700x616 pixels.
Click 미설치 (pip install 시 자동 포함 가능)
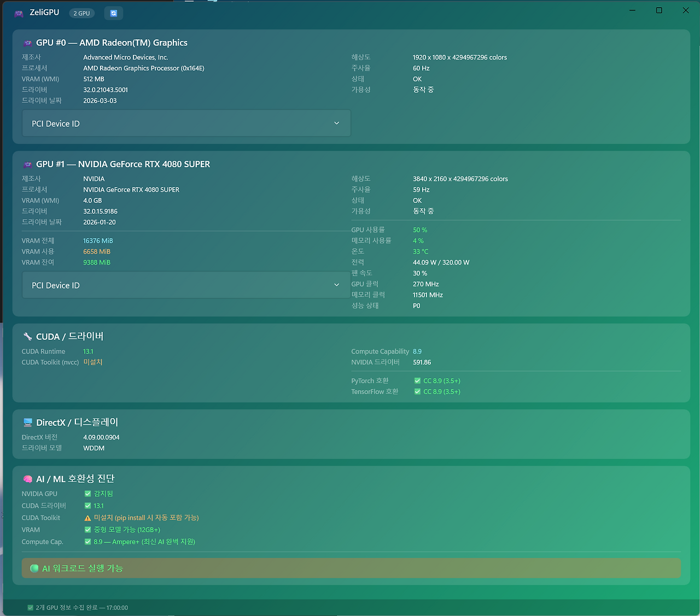coord(147,518)
